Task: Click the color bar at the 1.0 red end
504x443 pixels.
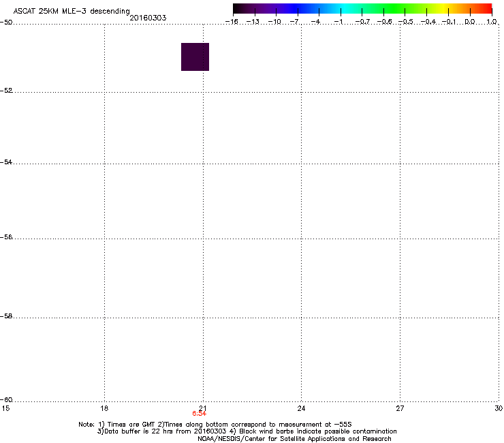Action: click(488, 9)
